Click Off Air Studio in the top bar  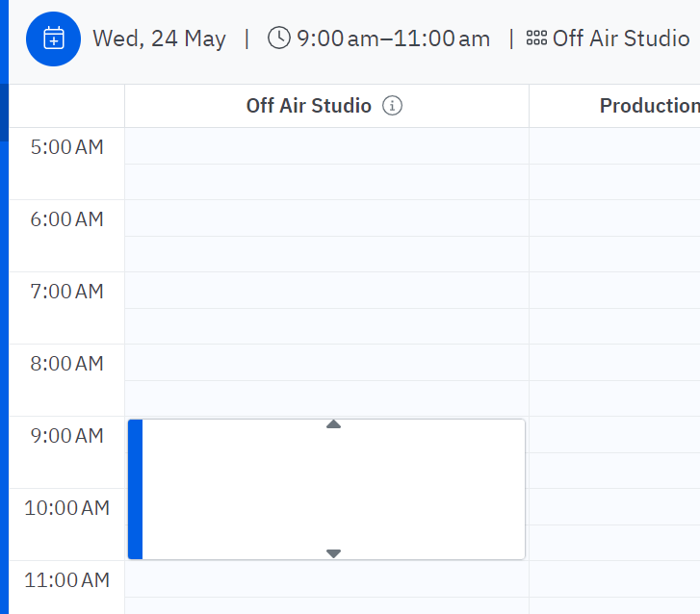click(621, 39)
